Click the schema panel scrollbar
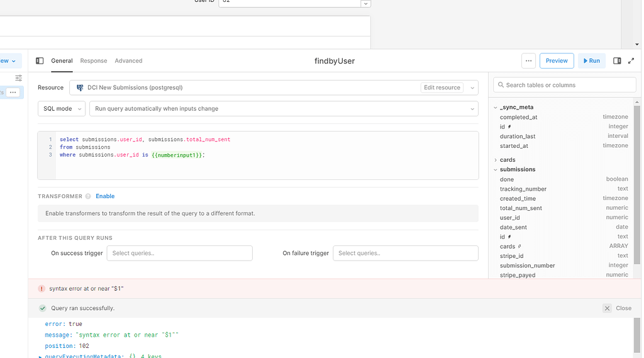Viewport: 644px width, 358px height. (x=637, y=185)
